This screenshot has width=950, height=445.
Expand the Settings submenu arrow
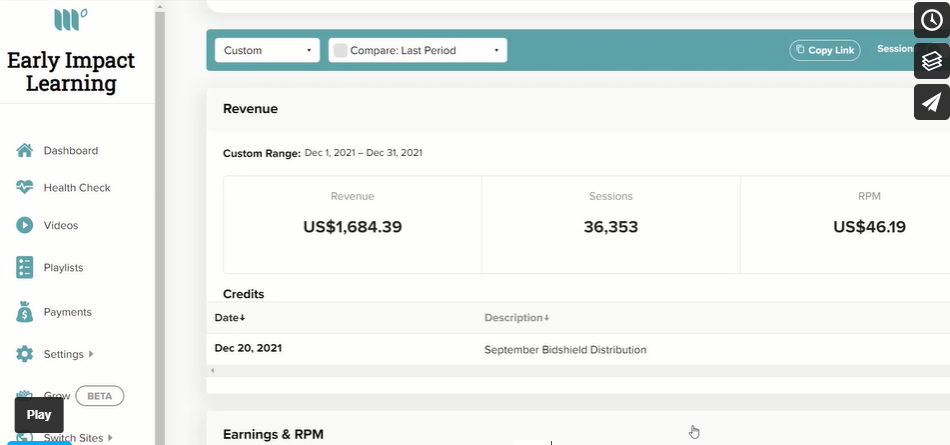click(91, 354)
